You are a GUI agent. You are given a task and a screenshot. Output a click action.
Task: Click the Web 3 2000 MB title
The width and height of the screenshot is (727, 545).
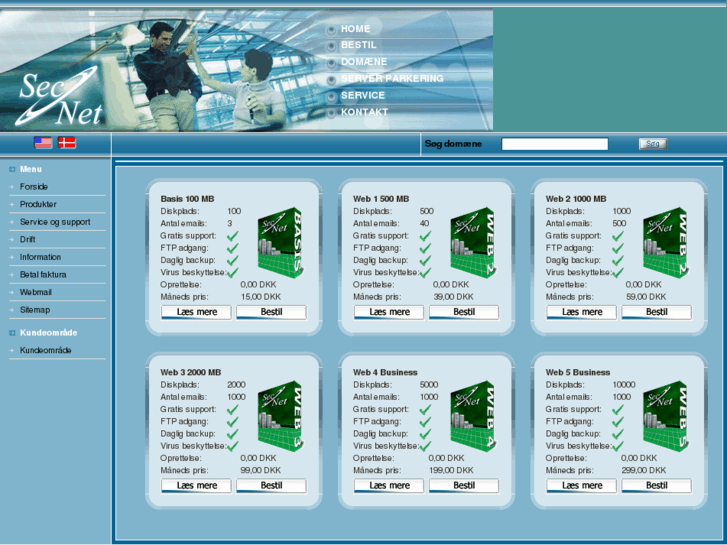click(191, 372)
